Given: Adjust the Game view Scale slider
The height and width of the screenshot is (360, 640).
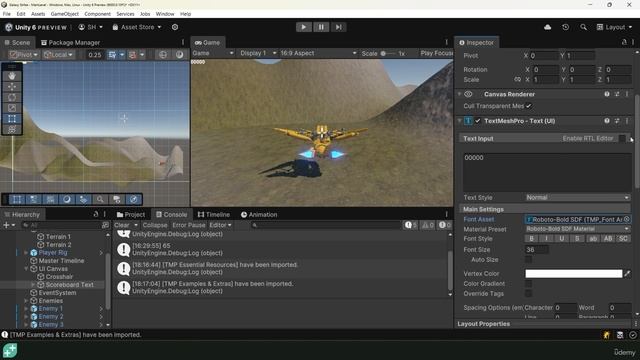Looking at the screenshot, I should coord(388,53).
